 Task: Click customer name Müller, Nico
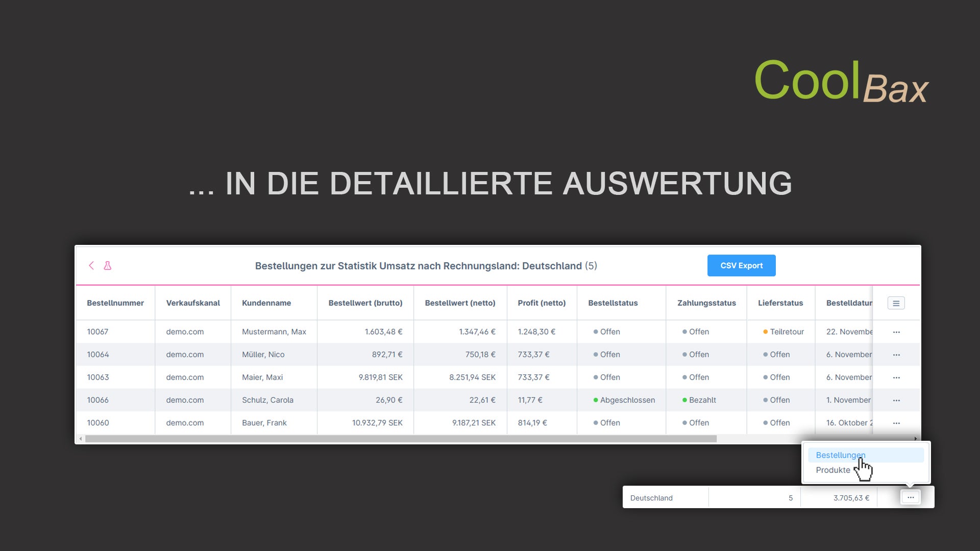coord(263,355)
